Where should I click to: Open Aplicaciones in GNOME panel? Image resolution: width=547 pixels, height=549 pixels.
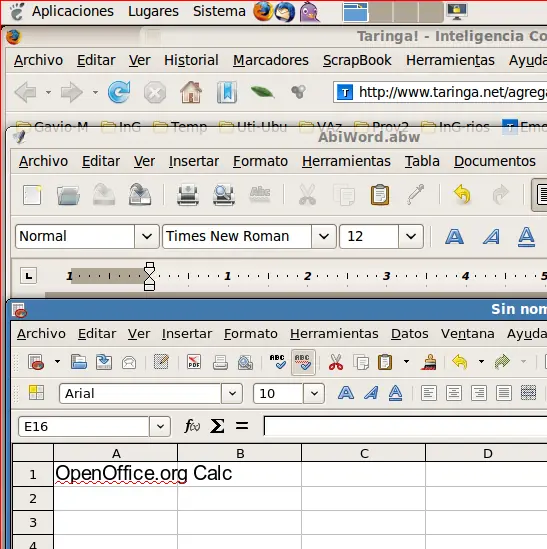(72, 11)
